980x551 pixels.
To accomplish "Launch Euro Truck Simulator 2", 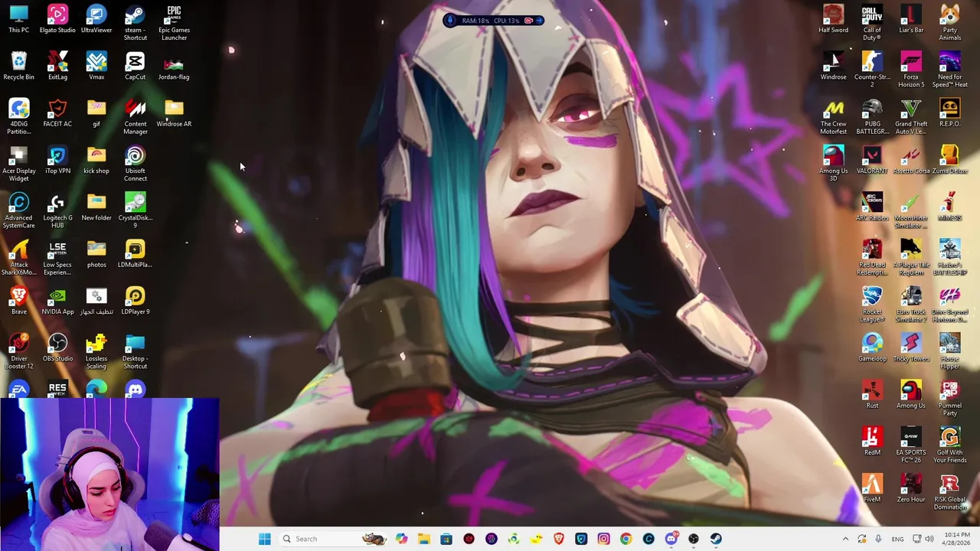I will pyautogui.click(x=911, y=305).
